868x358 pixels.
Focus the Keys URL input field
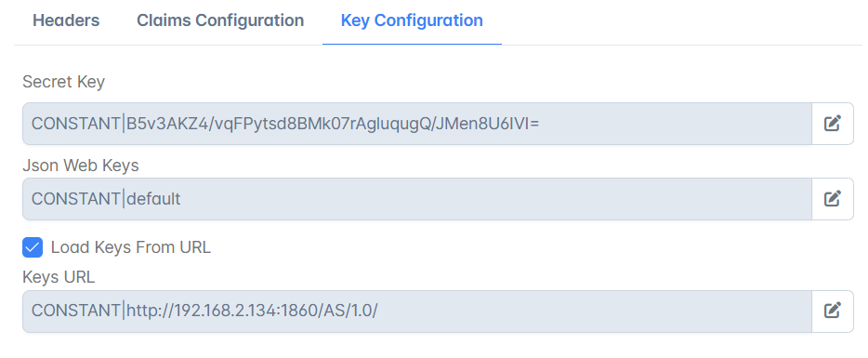coord(417,311)
